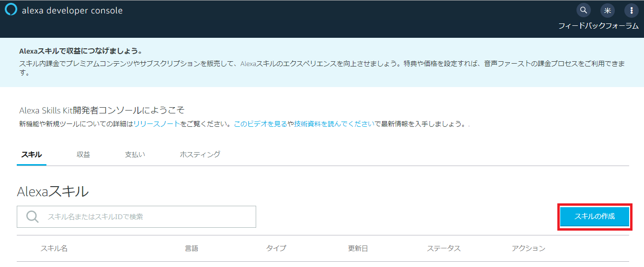644x267 pixels.
Task: Click the alexa developer console title
Action: click(x=72, y=11)
